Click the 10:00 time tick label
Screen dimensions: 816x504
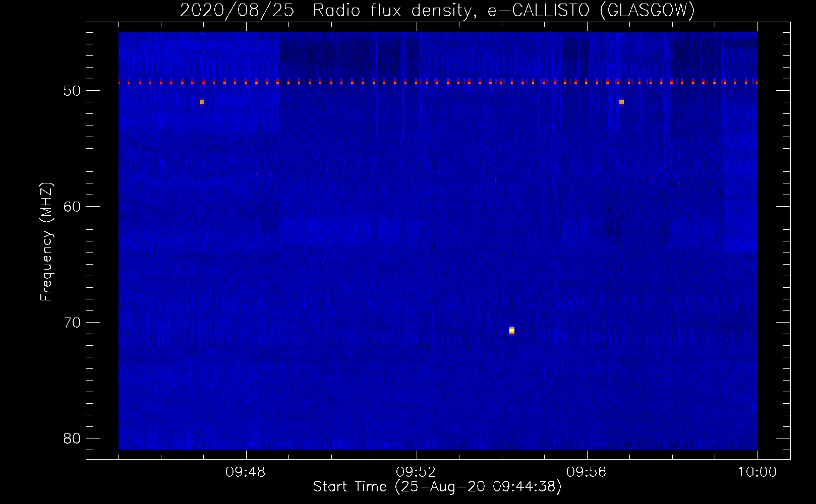tap(757, 472)
